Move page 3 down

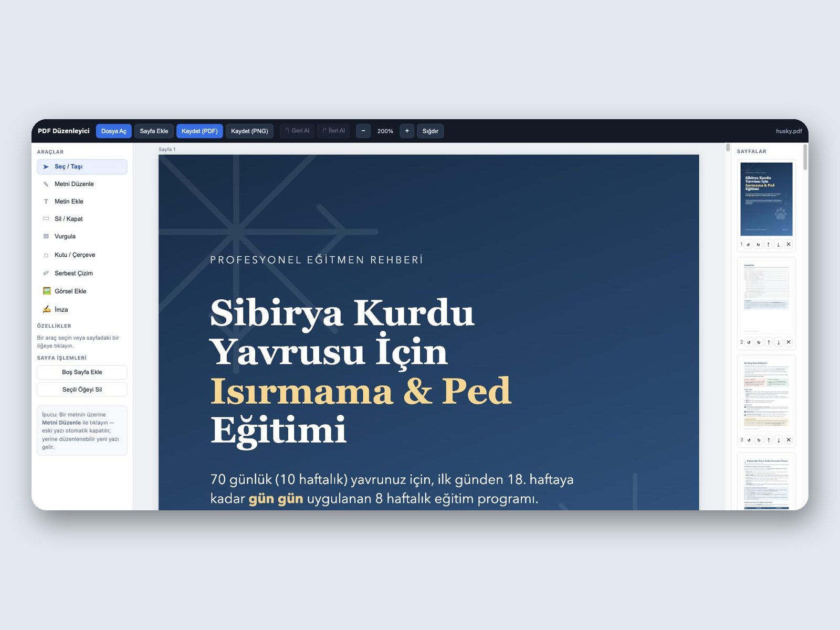[x=779, y=440]
